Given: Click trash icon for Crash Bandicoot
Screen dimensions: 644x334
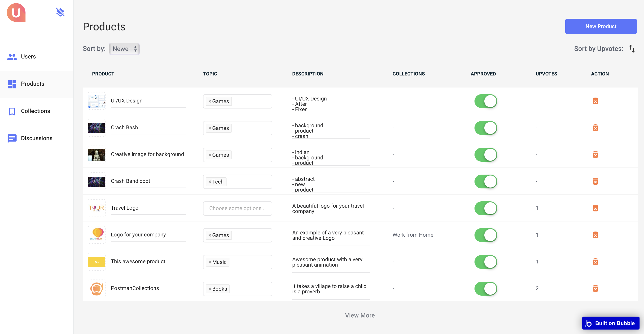Looking at the screenshot, I should click(x=595, y=182).
